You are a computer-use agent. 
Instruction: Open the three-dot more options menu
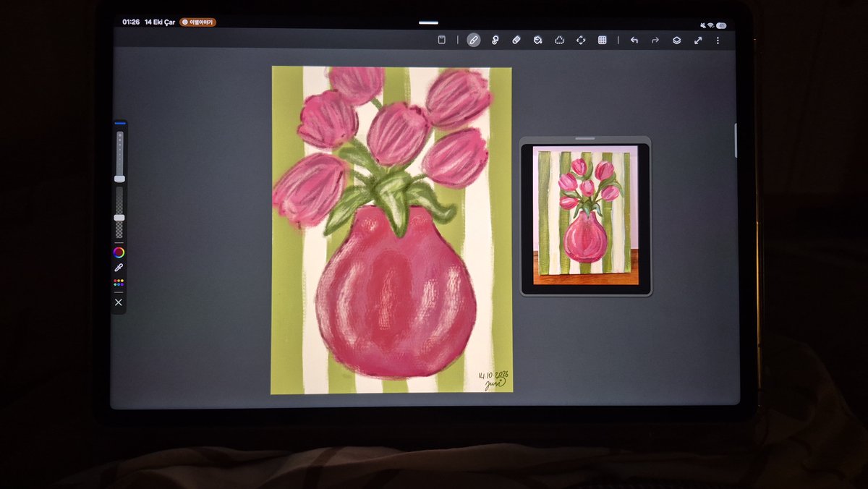[x=718, y=40]
